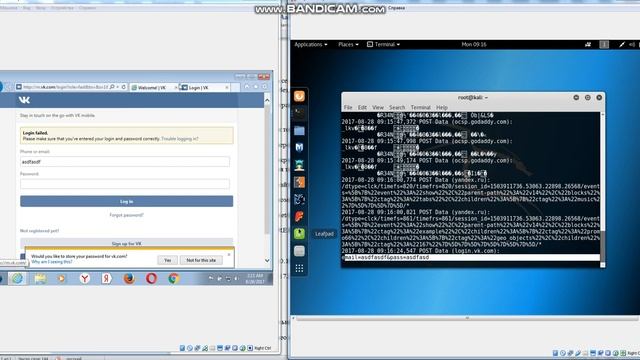Open terminal File menu
This screenshot has width=640, height=360.
click(348, 107)
